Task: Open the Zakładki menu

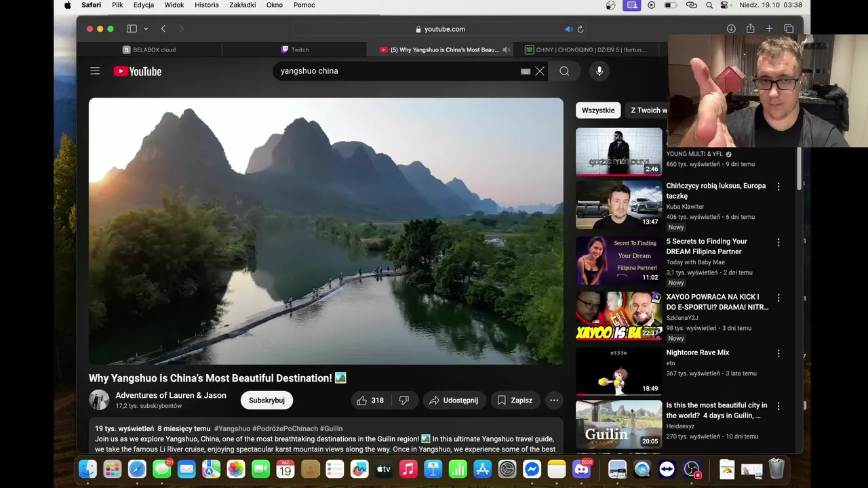Action: pyautogui.click(x=243, y=5)
